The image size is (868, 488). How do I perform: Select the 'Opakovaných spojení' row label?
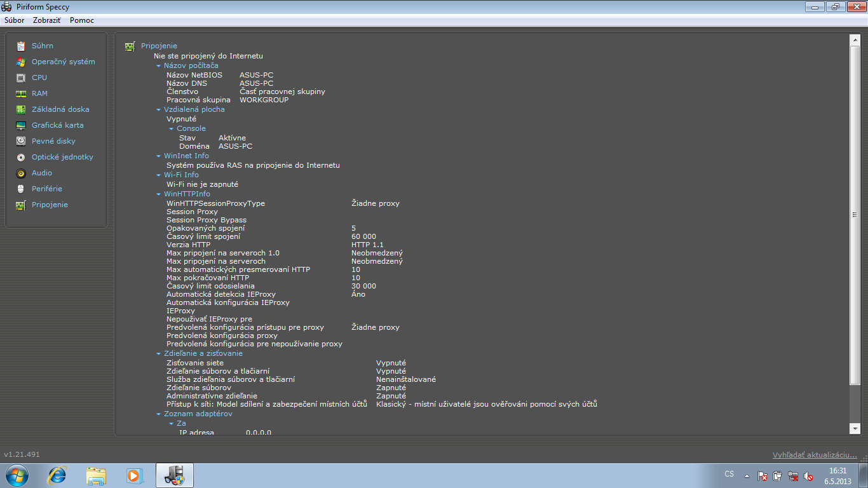pos(205,228)
